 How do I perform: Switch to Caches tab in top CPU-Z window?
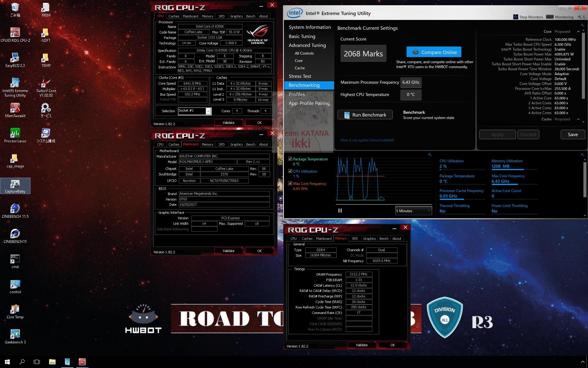click(174, 16)
